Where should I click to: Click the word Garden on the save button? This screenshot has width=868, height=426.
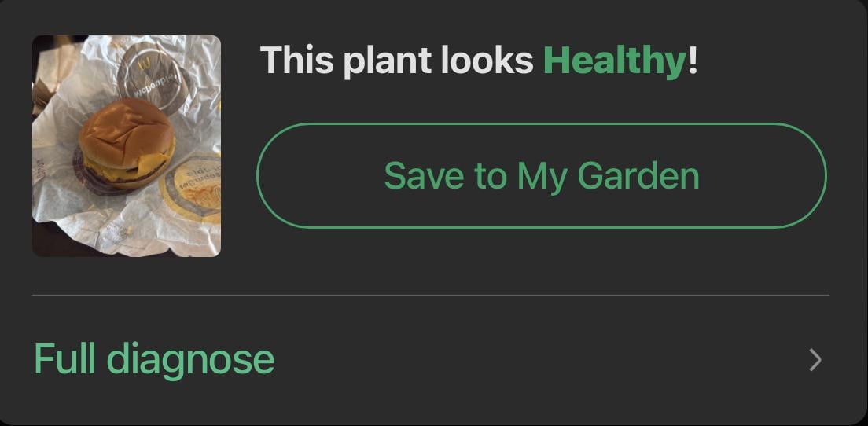click(638, 176)
